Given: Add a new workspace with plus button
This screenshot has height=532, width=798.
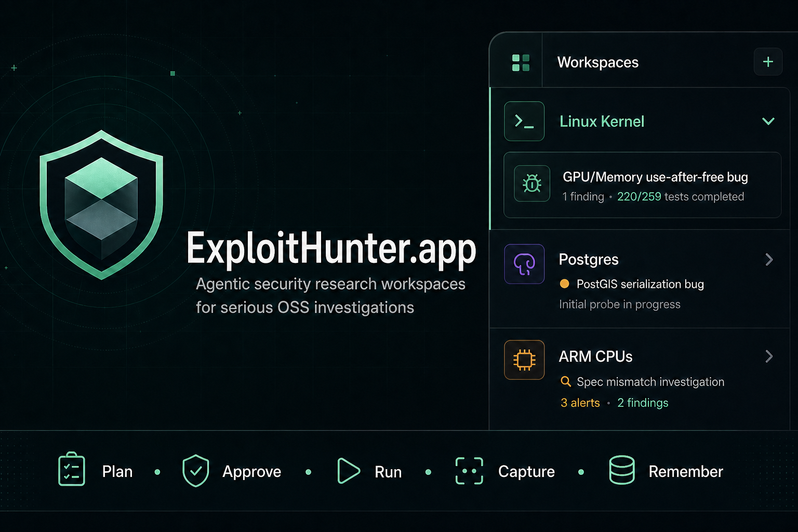Looking at the screenshot, I should (768, 62).
